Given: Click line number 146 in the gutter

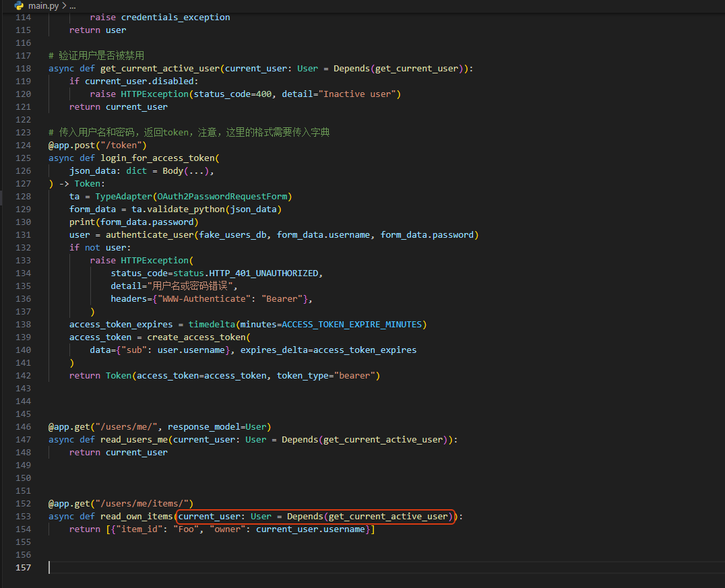Looking at the screenshot, I should coord(23,427).
